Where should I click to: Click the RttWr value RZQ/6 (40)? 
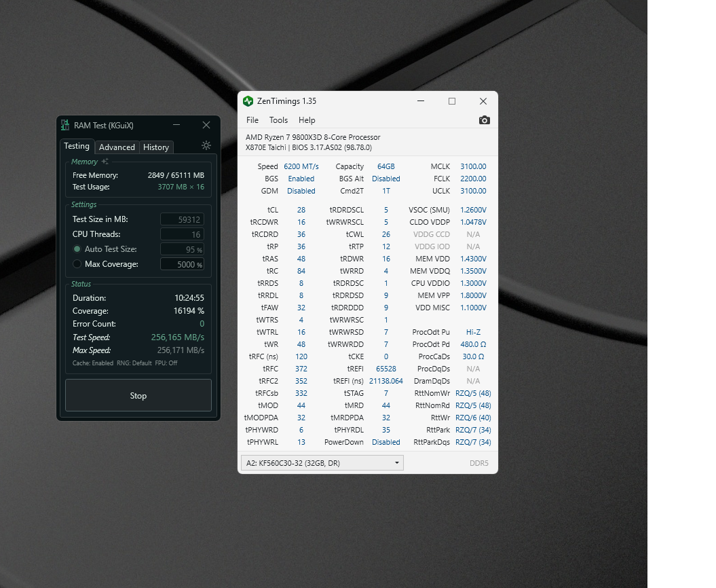click(473, 418)
